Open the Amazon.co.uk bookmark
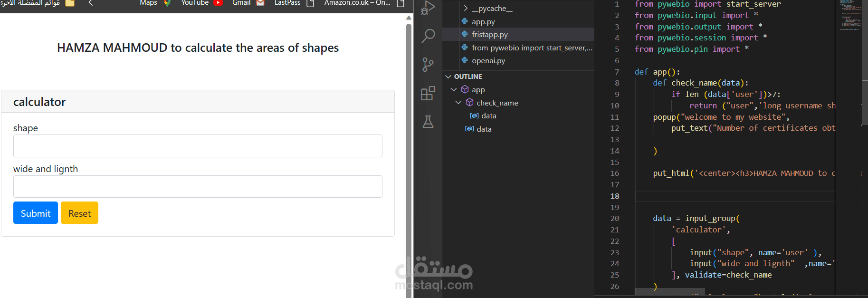 [357, 3]
